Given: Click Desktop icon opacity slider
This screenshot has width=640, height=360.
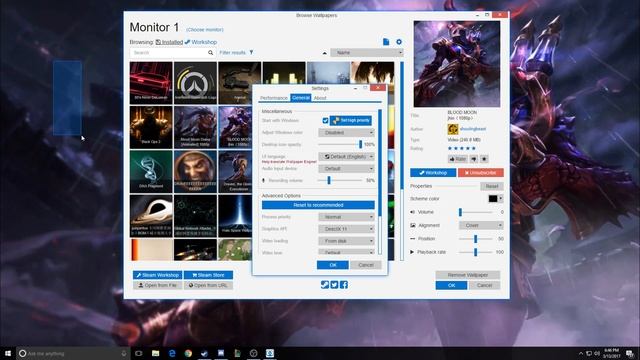Looking at the screenshot, I should 340,144.
